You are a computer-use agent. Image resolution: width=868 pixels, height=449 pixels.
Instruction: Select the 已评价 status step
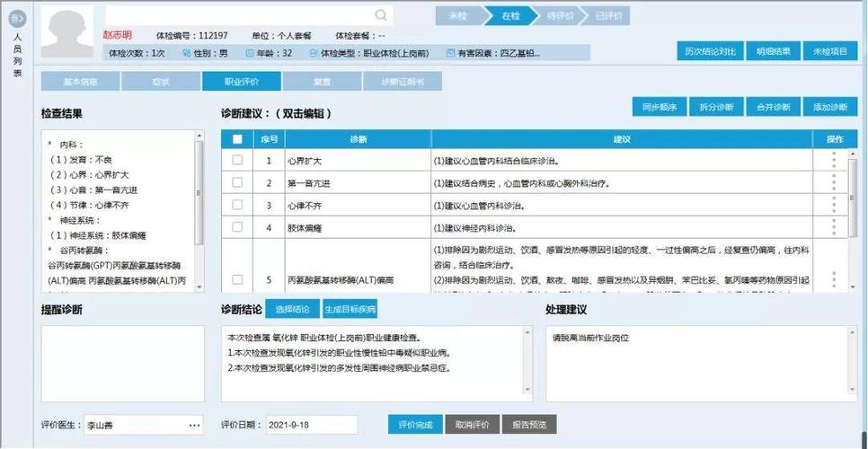pyautogui.click(x=607, y=16)
